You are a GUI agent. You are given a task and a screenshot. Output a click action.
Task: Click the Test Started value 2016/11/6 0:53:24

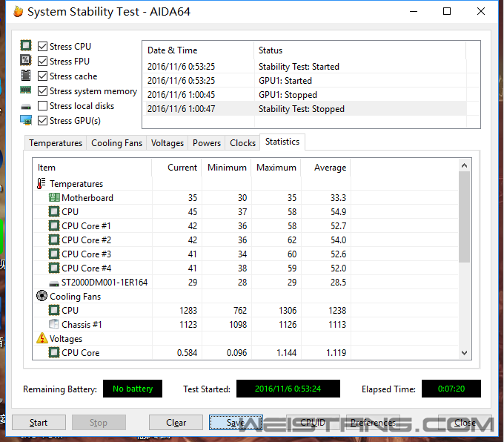tap(288, 389)
